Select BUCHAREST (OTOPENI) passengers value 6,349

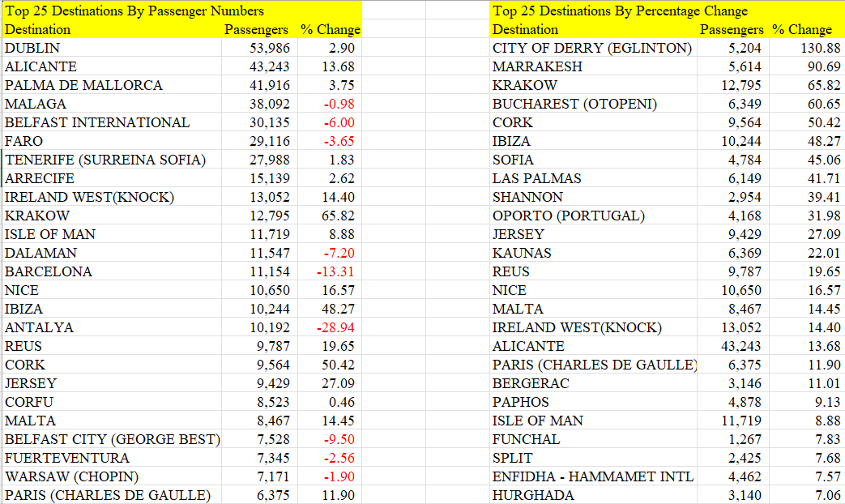click(x=733, y=104)
